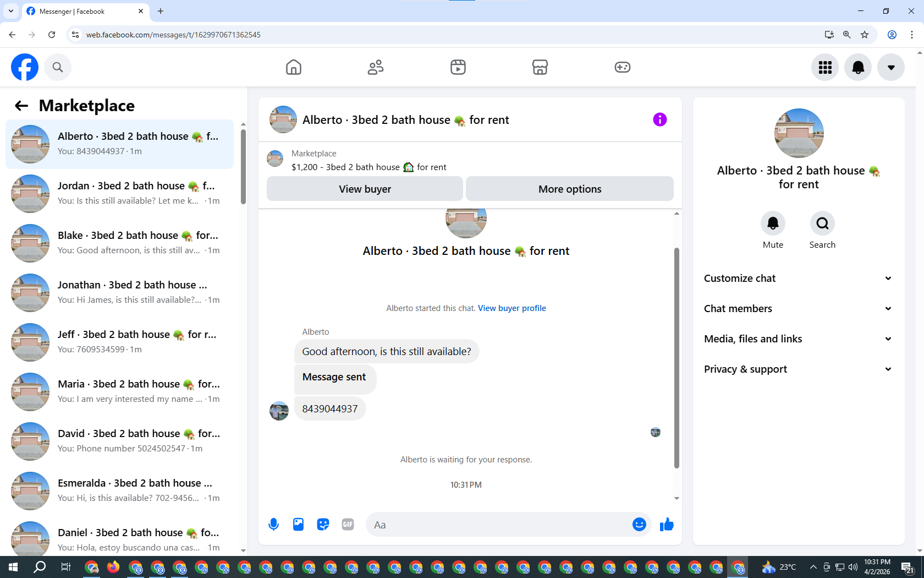Click the More options button
Screen dimensions: 924x578
pos(570,189)
